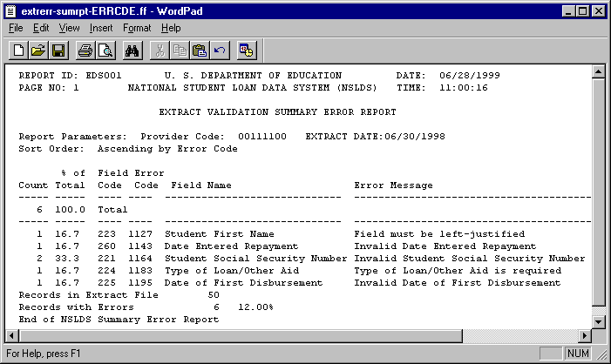Image resolution: width=611 pixels, height=364 pixels.
Task: Click the horizontal scrollbar thumb
Action: [x=241, y=335]
